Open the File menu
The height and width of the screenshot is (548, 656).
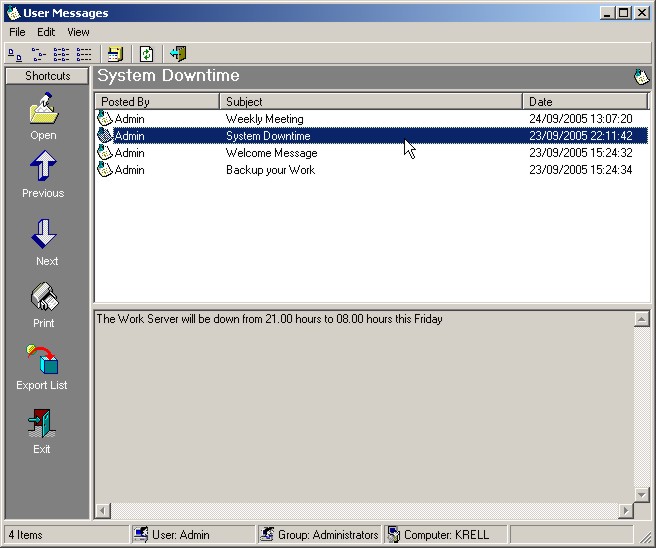17,32
